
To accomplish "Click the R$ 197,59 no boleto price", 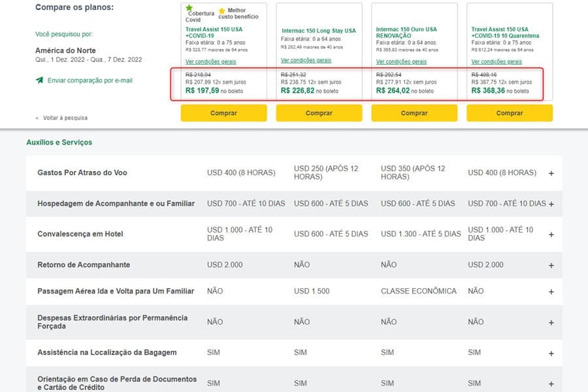I will pyautogui.click(x=214, y=91).
